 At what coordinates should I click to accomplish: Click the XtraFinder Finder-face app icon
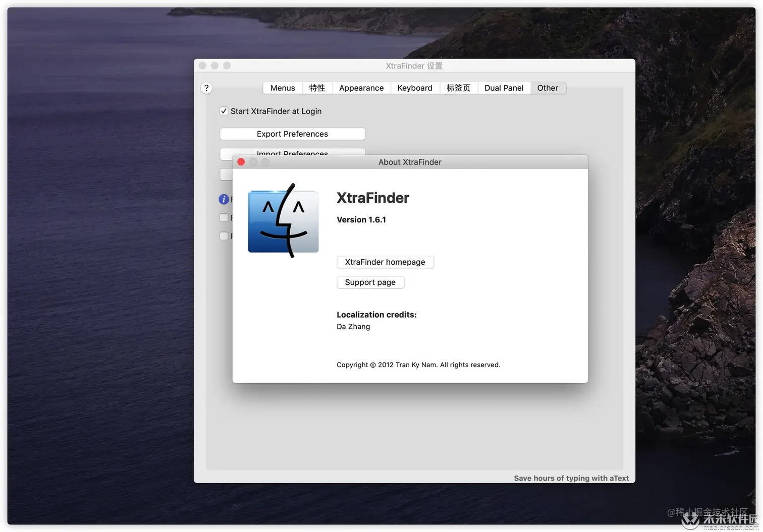click(x=284, y=221)
